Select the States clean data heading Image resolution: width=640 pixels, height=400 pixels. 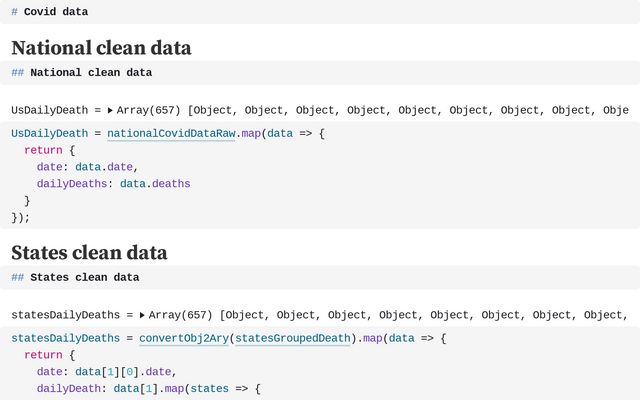[x=89, y=252]
